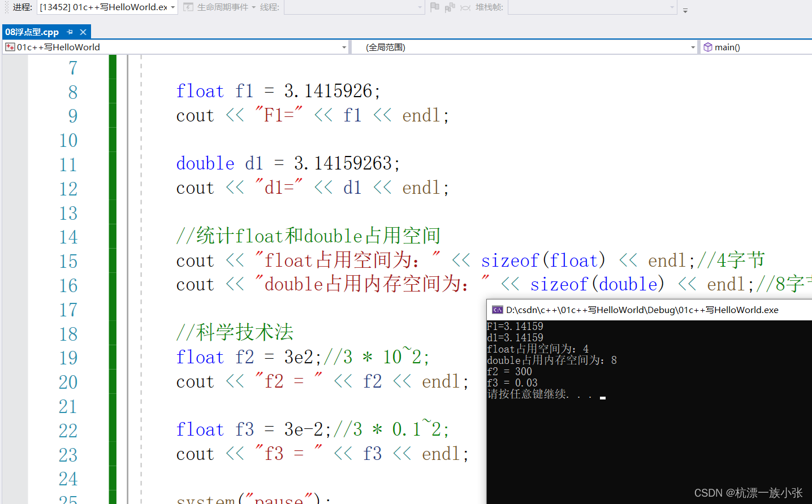
Task: Click the console window app icon
Action: point(498,310)
